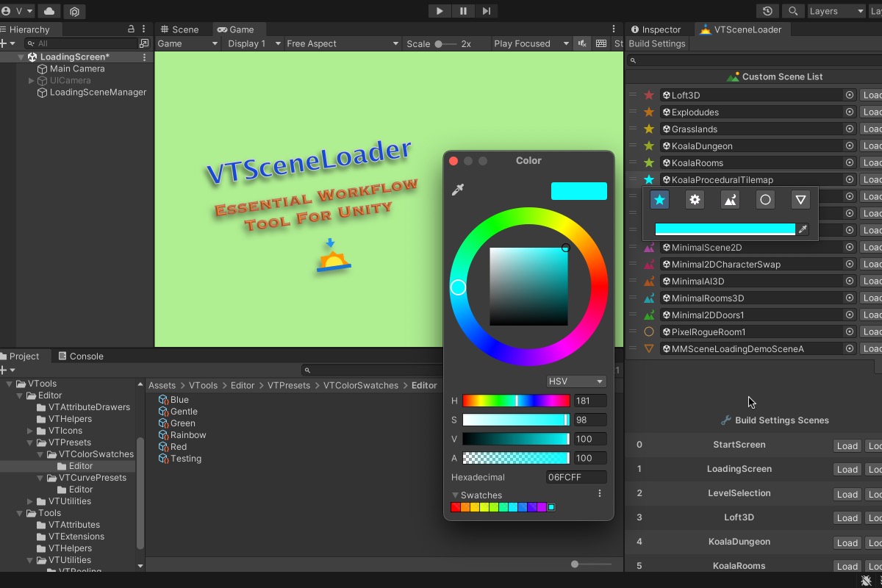Pick color with eyedropper in Color window

click(458, 190)
